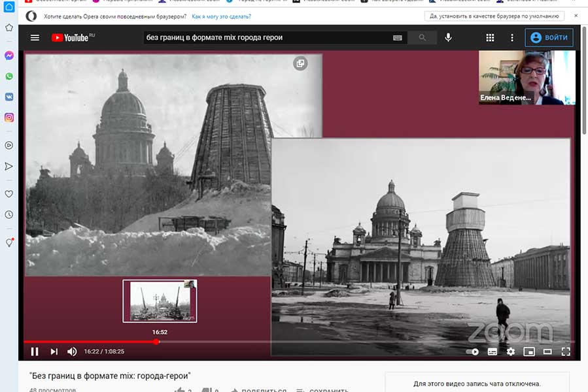Viewport: 588px width, 392px height.
Task: Click the ПОДЕЛИТЬСЯ share button
Action: pos(259,390)
